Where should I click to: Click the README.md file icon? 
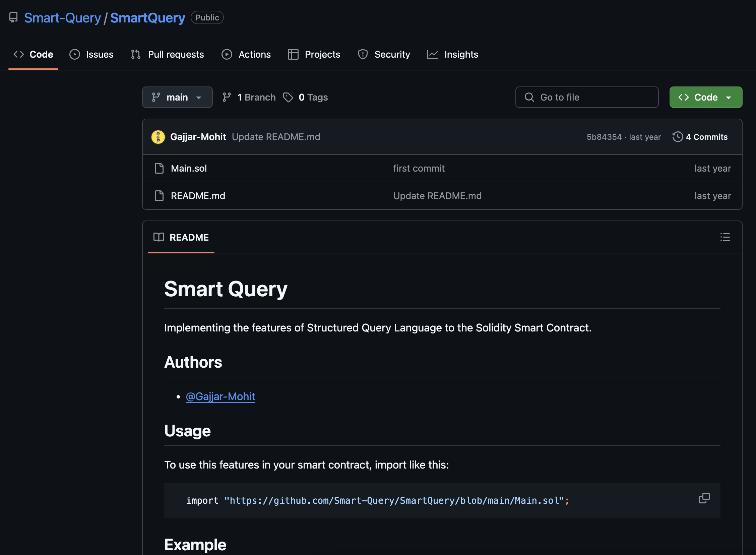[x=159, y=196]
